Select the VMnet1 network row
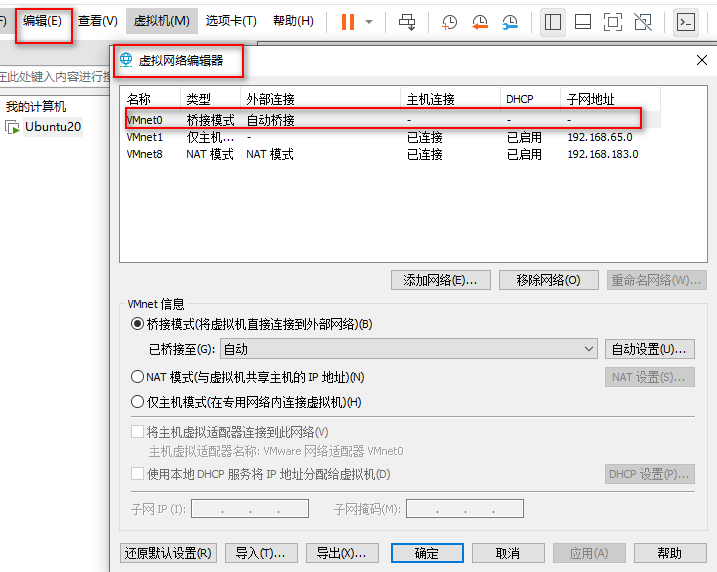This screenshot has height=572, width=717. coord(392,137)
